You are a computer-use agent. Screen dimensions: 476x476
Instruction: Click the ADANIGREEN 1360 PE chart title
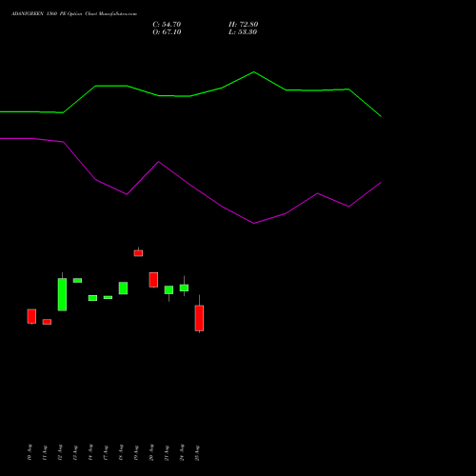point(74,14)
